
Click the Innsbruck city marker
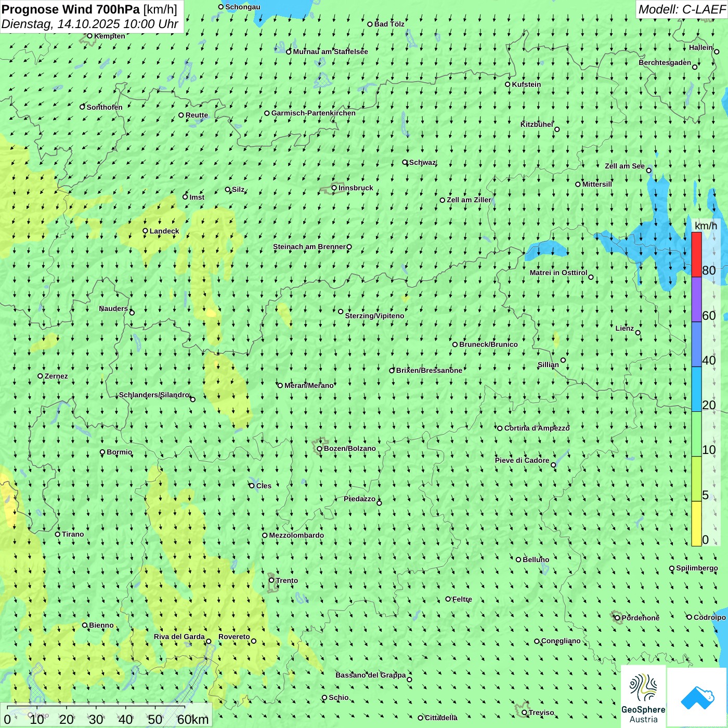[334, 188]
